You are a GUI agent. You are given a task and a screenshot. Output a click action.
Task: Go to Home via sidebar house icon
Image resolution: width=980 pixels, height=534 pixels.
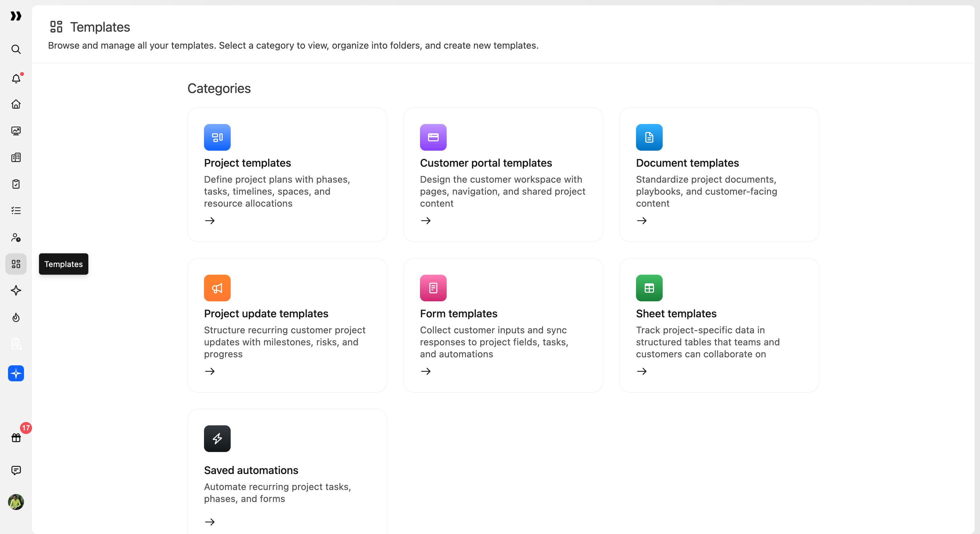coord(16,104)
